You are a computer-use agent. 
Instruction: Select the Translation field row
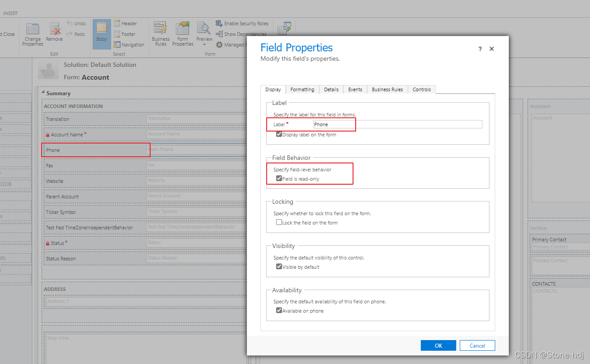(x=146, y=119)
